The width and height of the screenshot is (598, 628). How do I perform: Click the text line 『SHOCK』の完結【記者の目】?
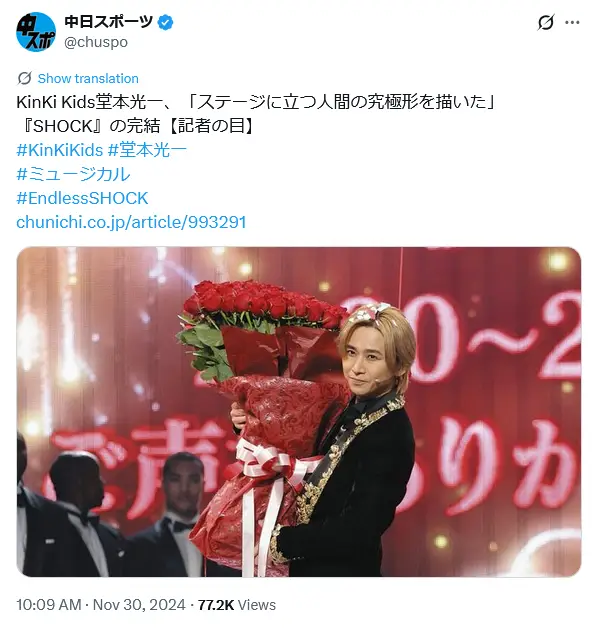[136, 126]
